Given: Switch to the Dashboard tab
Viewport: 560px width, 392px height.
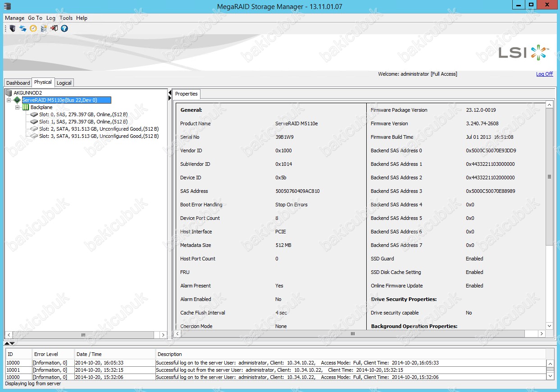Looking at the screenshot, I should (18, 83).
